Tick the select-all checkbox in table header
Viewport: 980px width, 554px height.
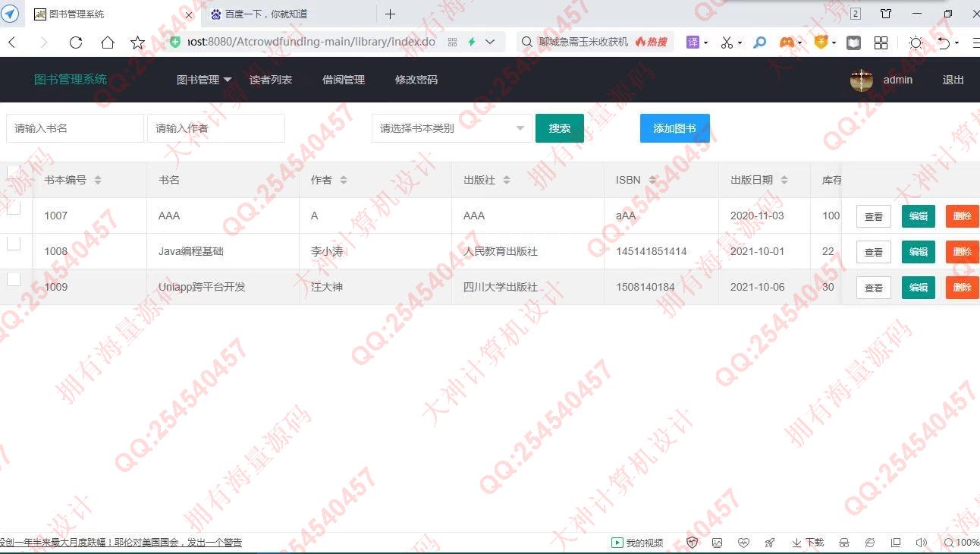pyautogui.click(x=14, y=172)
